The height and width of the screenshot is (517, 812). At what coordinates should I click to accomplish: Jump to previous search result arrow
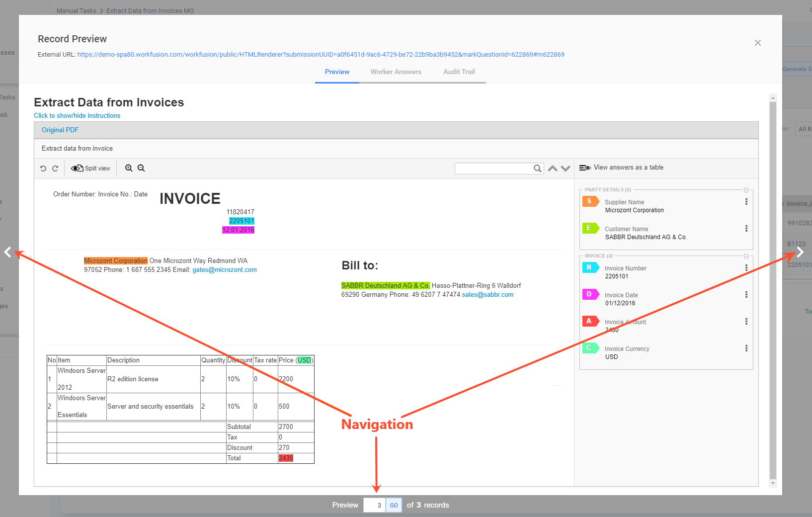tap(553, 169)
